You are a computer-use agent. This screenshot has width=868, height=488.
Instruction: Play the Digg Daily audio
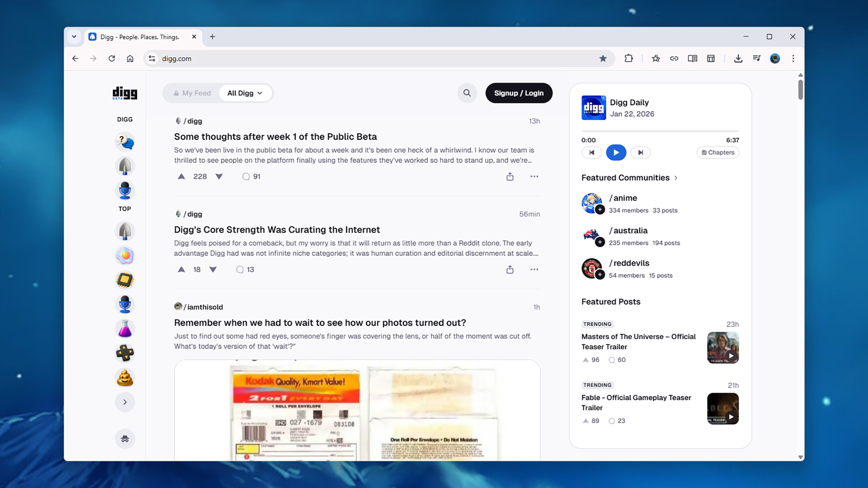click(616, 152)
